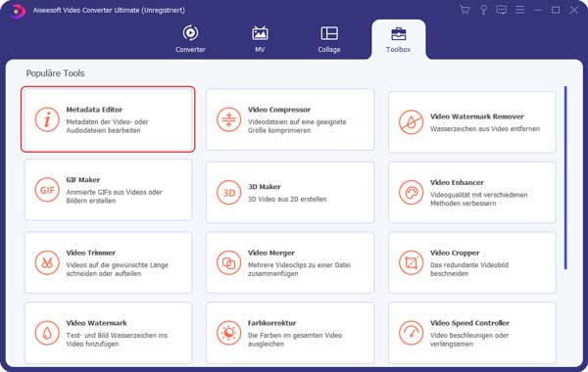Viewport: 588px width, 372px height.
Task: Click the vertical scrollbar of the tools list
Action: coord(565,177)
